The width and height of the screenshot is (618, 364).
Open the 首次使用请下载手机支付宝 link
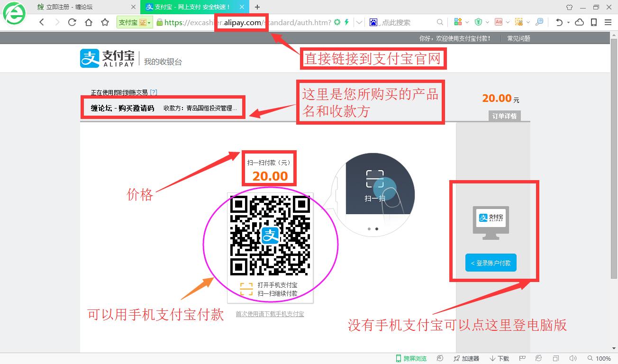pos(270,314)
